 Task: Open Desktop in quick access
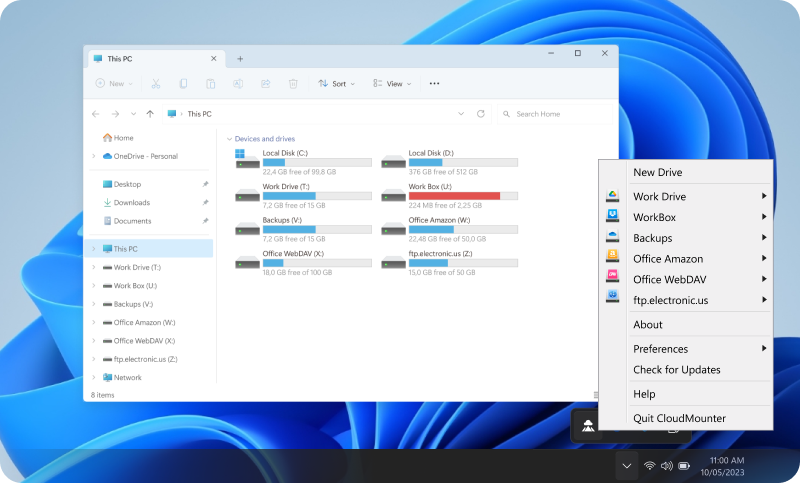tap(122, 184)
